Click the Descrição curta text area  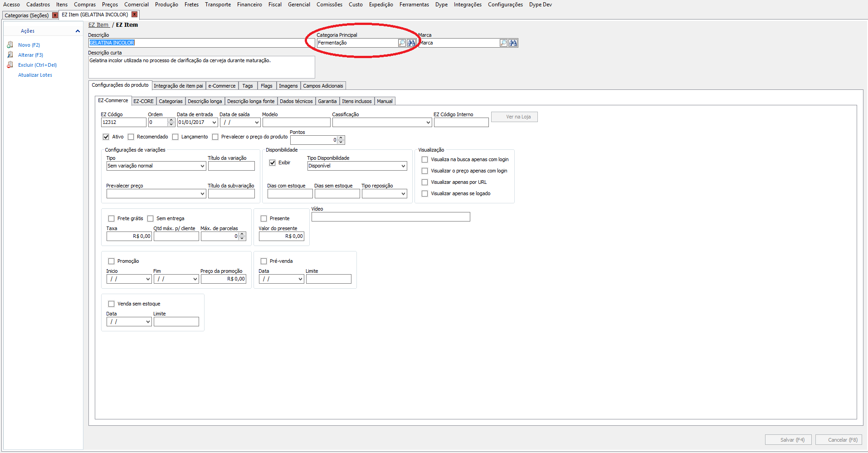tap(202, 67)
